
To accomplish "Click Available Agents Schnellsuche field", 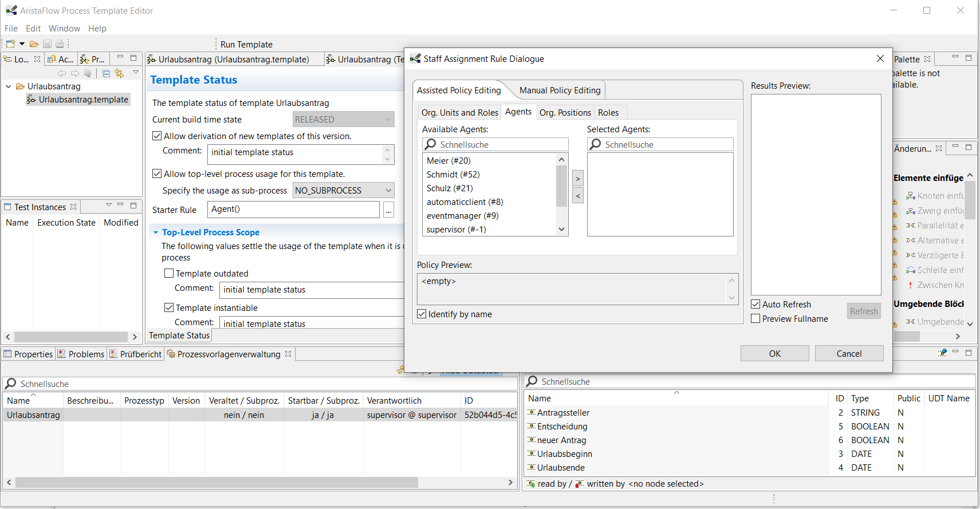I will (x=495, y=145).
